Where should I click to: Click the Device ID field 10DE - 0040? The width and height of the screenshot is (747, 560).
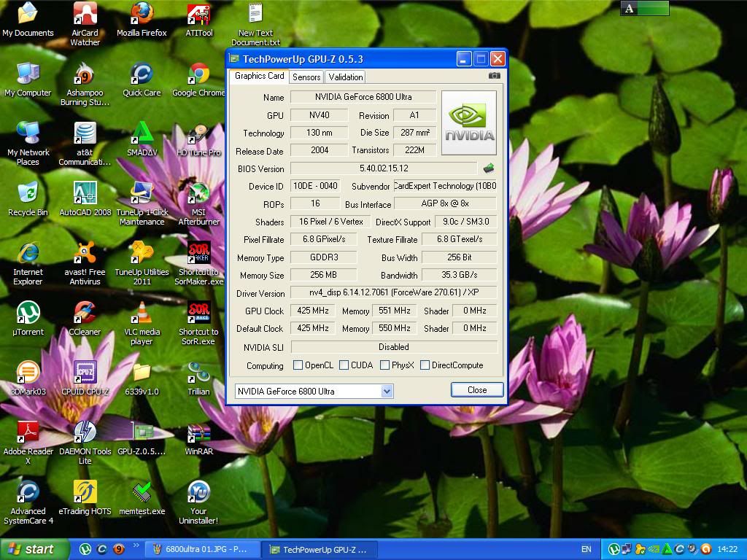[315, 186]
